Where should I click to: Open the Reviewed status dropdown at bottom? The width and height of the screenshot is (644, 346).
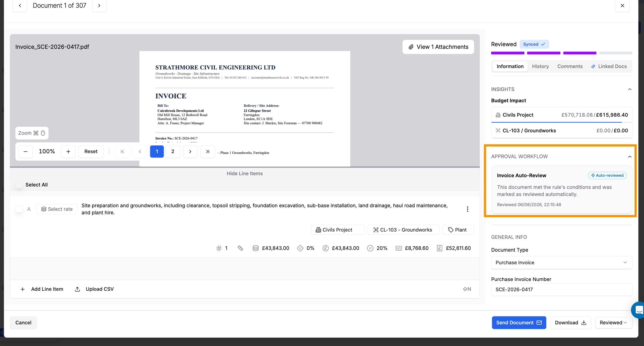pos(614,323)
